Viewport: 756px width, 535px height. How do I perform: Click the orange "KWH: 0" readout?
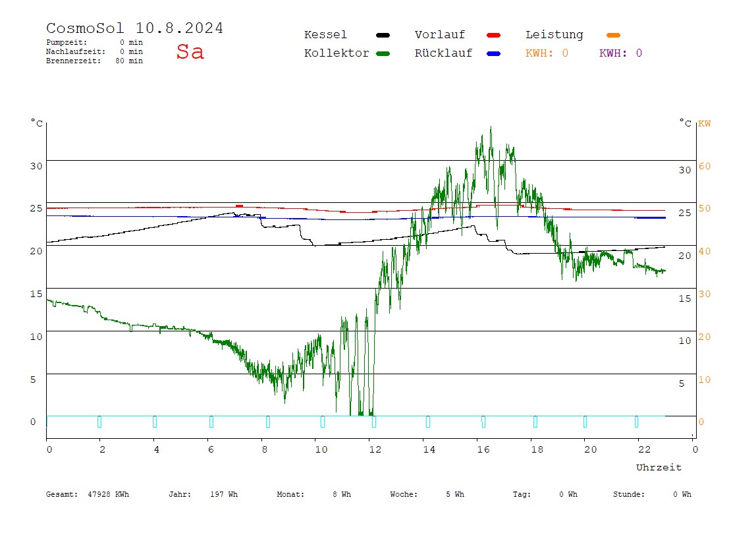[547, 53]
